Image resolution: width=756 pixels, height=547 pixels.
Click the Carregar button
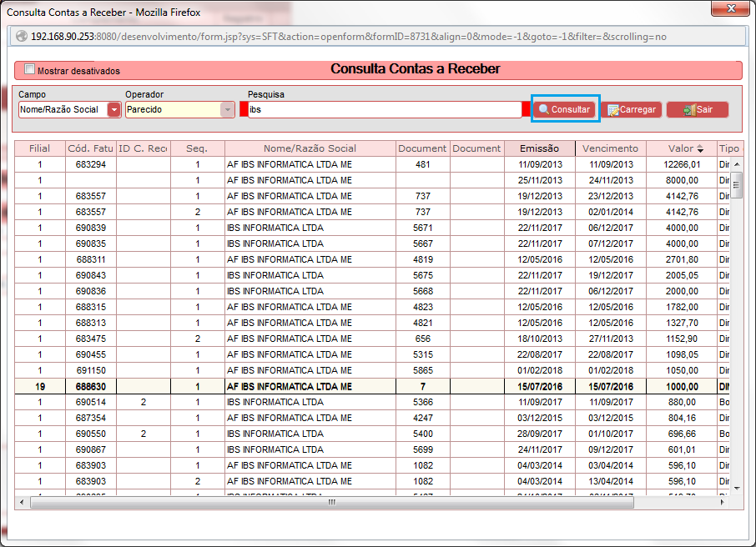[x=632, y=109]
